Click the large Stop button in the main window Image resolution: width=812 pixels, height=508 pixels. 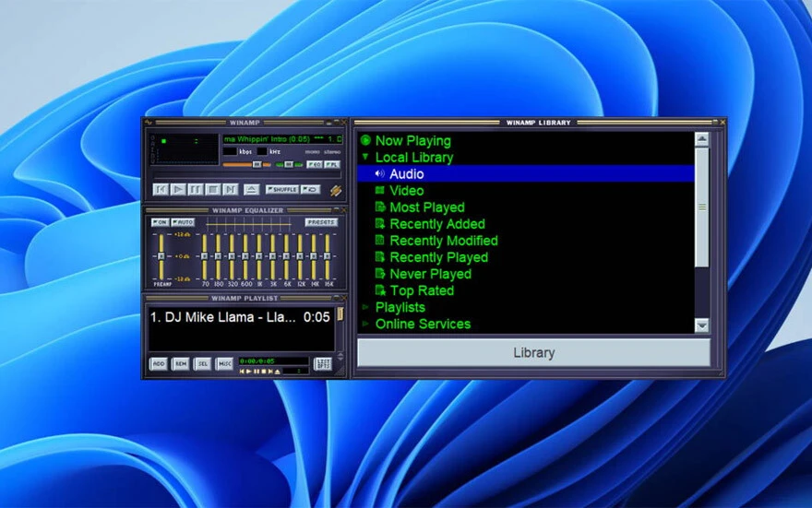(x=213, y=189)
